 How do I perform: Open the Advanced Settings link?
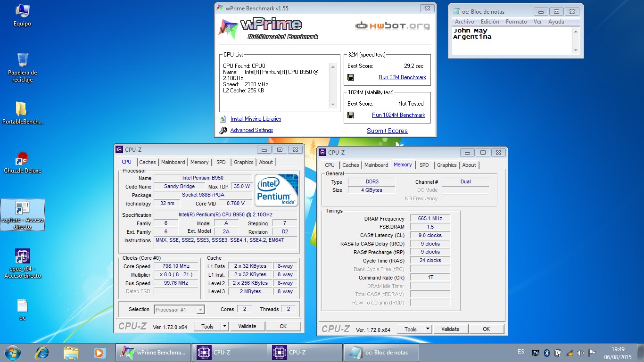pyautogui.click(x=252, y=131)
